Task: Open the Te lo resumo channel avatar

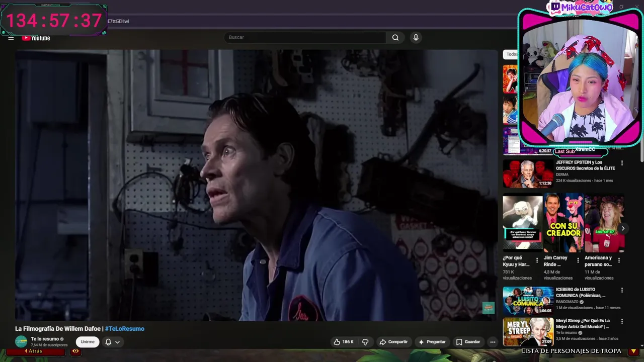Action: (21, 341)
